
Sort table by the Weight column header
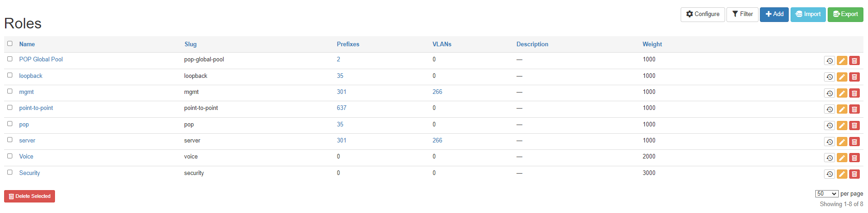tap(652, 44)
